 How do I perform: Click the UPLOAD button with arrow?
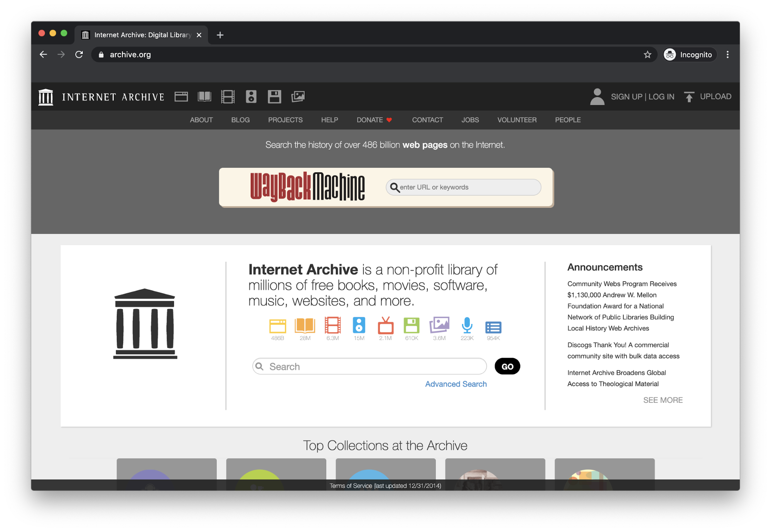(x=708, y=96)
